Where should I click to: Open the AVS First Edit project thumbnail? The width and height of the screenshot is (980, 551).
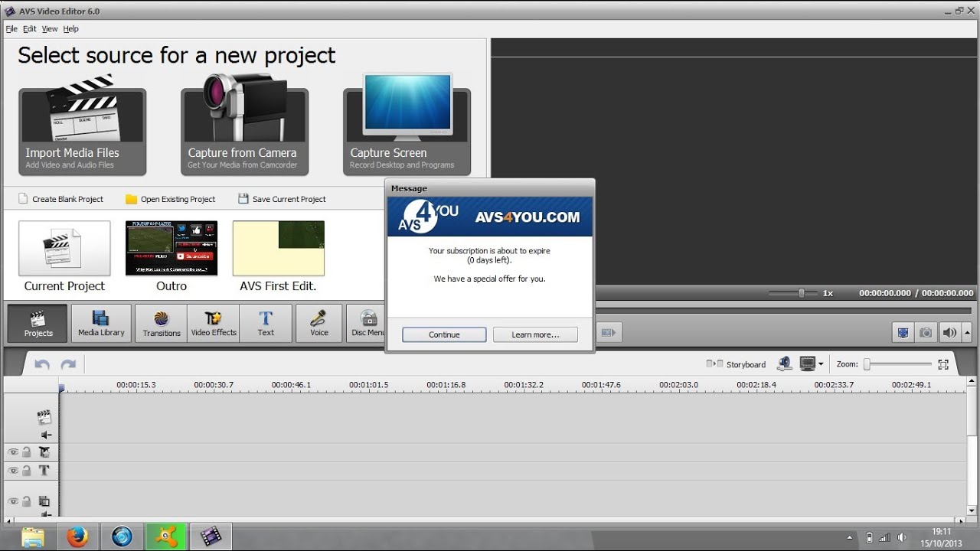click(x=279, y=248)
